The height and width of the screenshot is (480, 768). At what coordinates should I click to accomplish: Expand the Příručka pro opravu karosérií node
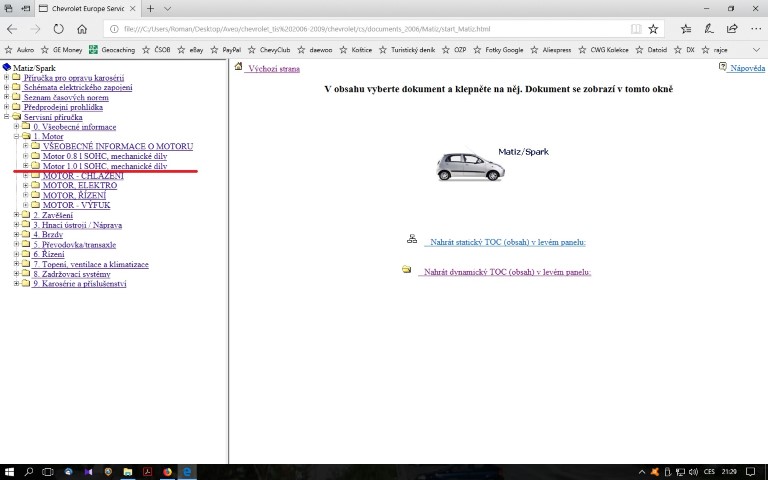point(7,78)
